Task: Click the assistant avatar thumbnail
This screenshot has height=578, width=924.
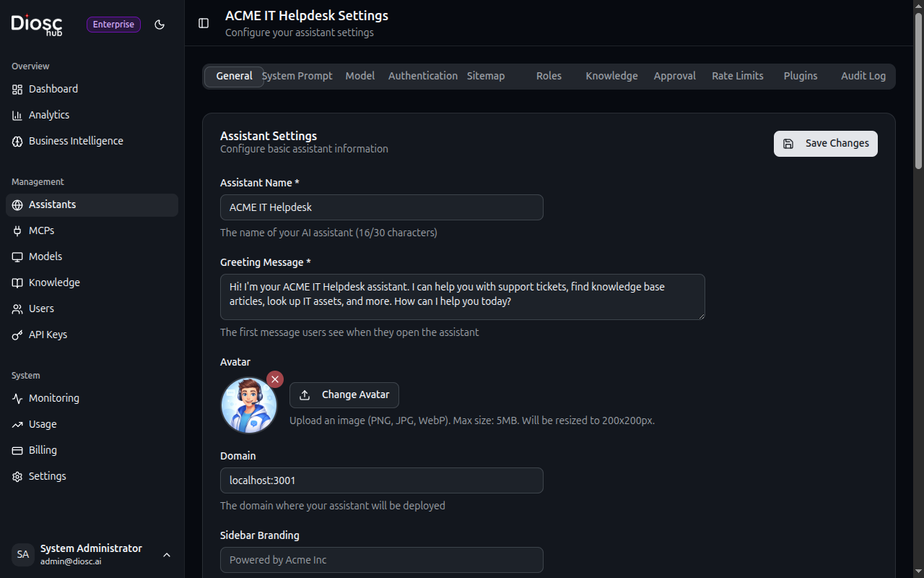Action: [x=248, y=406]
